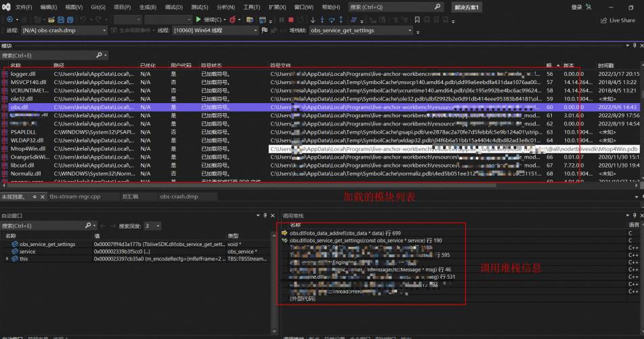Image resolution: width=644 pixels, height=339 pixels.
Task: Click the save all files icon
Action: (x=70, y=20)
